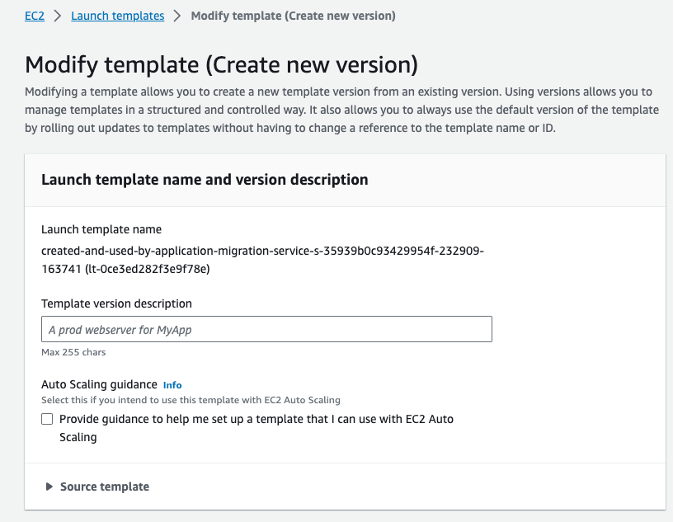Focus the Template version description field
Screen dimensions: 675x522
[x=266, y=329]
